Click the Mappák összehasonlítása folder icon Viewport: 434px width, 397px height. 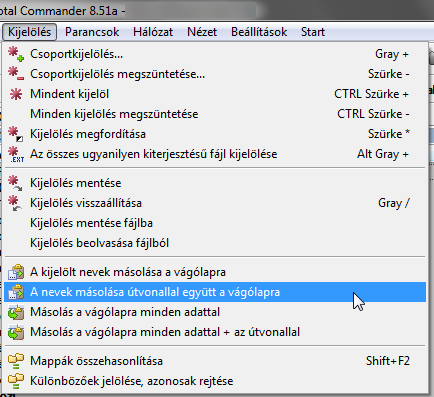pos(16,361)
